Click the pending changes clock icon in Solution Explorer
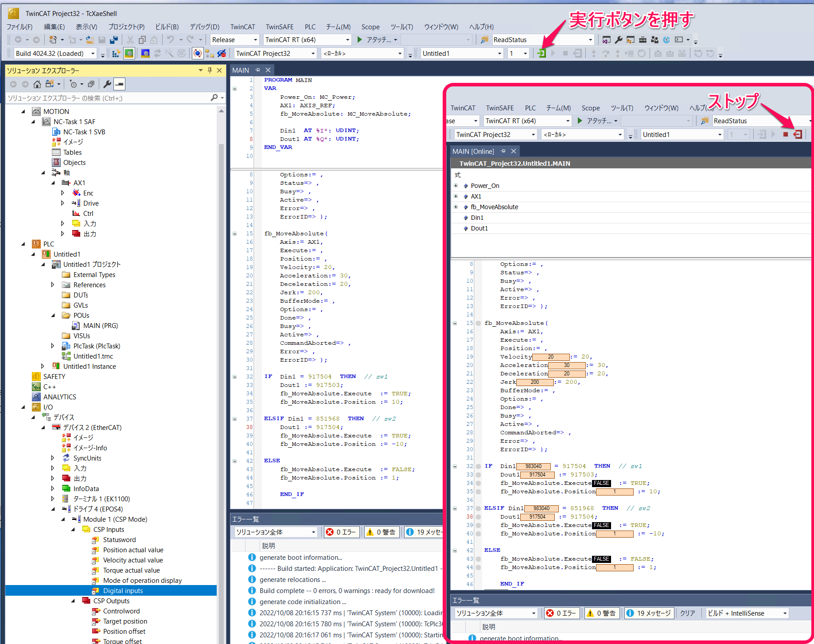The height and width of the screenshot is (644, 814). [x=74, y=84]
